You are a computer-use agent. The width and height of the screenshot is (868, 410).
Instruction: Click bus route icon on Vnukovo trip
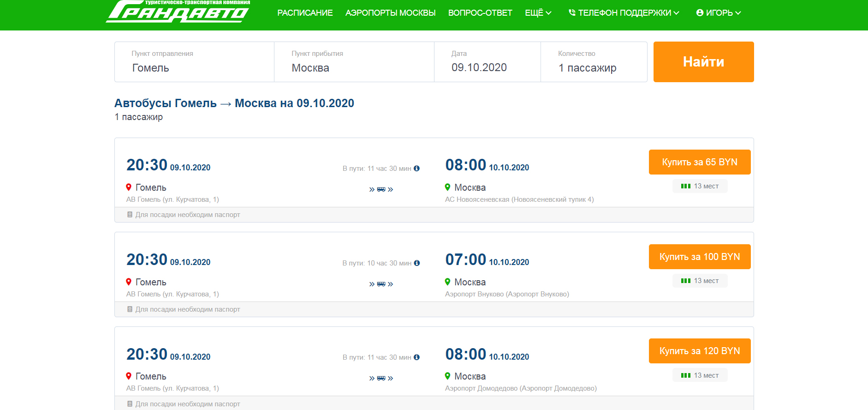click(x=381, y=284)
